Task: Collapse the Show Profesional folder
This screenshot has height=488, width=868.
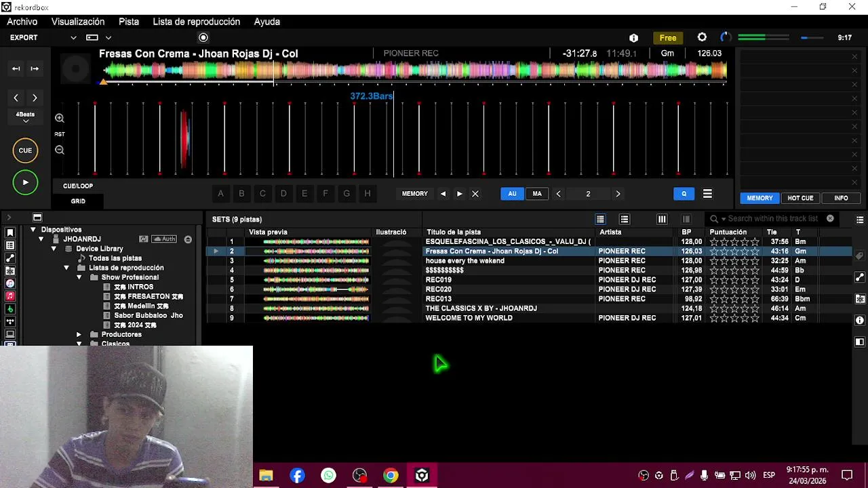Action: pos(79,277)
